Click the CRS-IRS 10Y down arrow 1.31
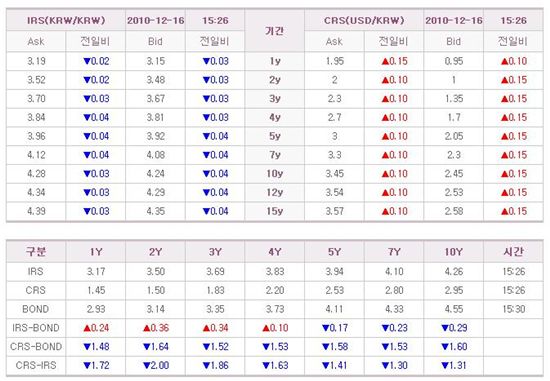 (x=454, y=365)
